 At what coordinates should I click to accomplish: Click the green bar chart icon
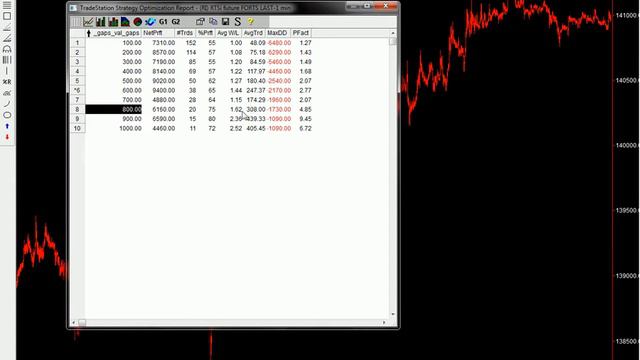click(x=100, y=22)
